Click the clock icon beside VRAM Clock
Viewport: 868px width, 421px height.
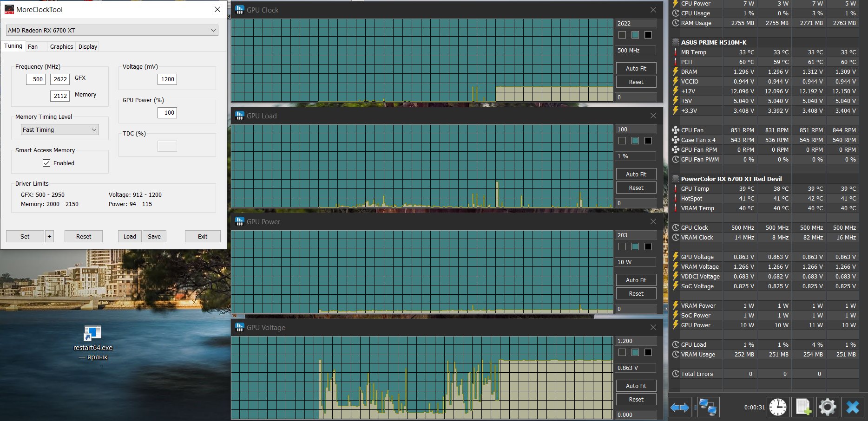pos(676,237)
